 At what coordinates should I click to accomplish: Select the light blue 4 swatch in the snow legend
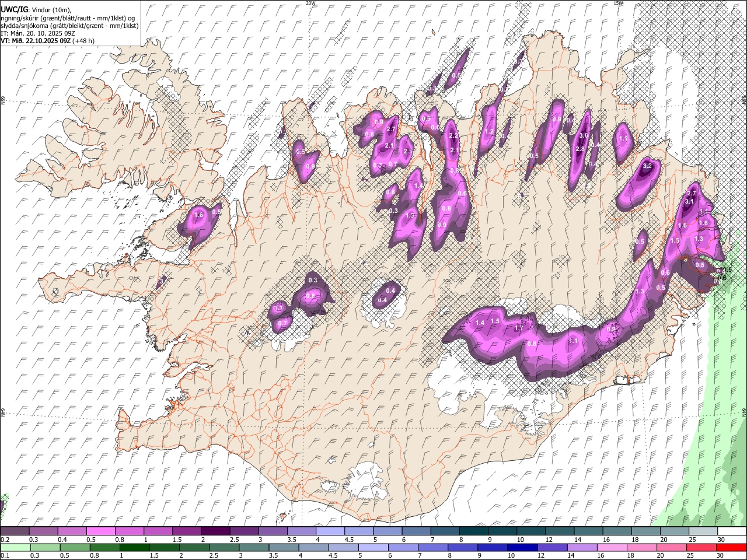330,531
